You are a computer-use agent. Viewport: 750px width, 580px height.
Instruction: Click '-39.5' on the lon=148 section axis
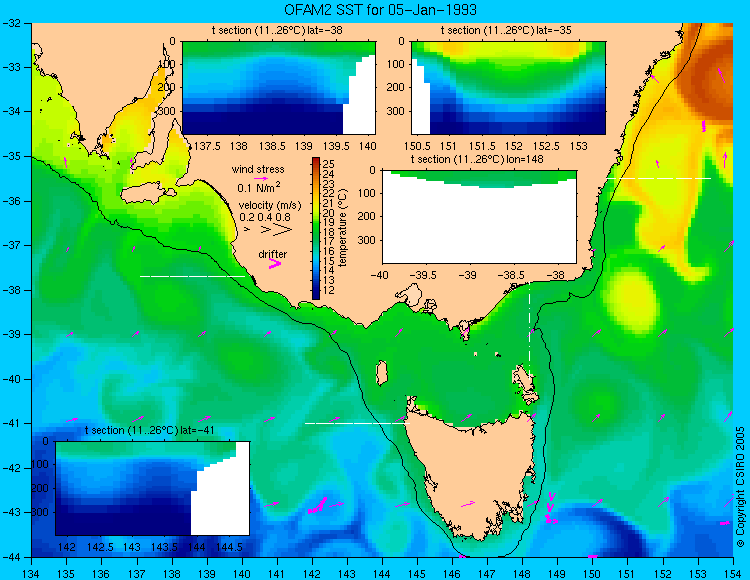tap(425, 275)
